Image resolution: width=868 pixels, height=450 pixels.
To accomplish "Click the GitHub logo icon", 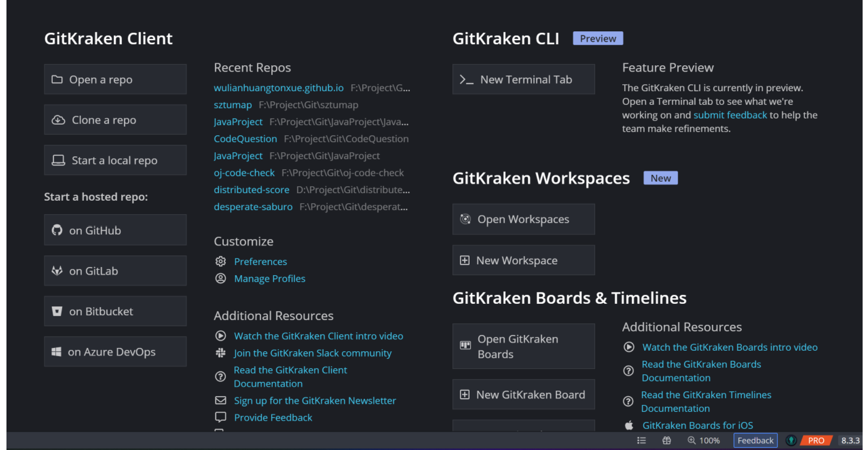I will 57,230.
